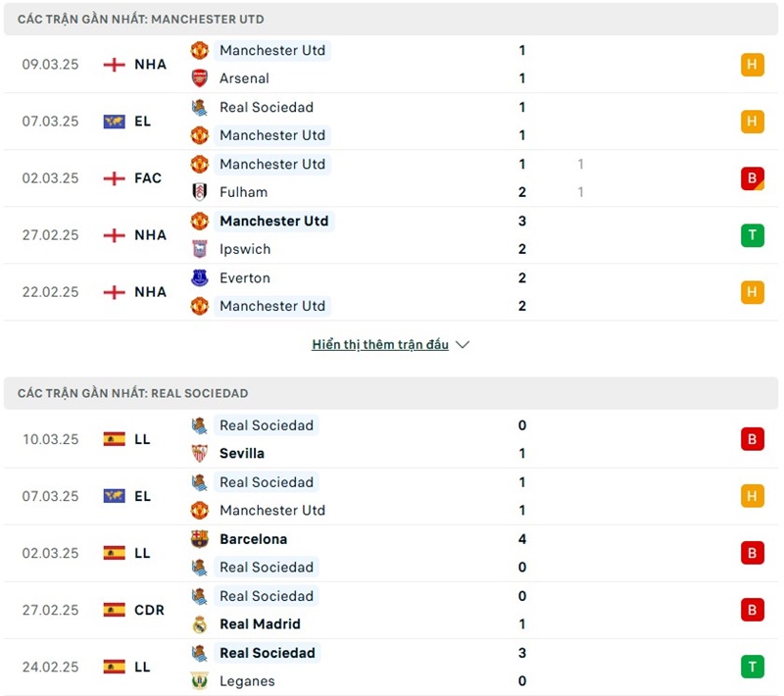Click the Sevilla team badge
784x696 pixels.
[x=199, y=453]
